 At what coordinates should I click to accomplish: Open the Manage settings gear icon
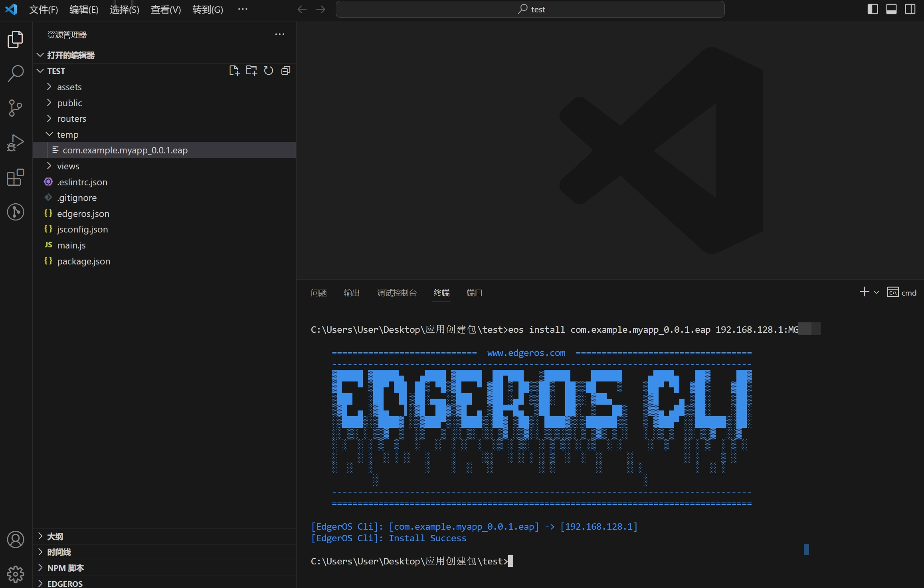coord(16,574)
